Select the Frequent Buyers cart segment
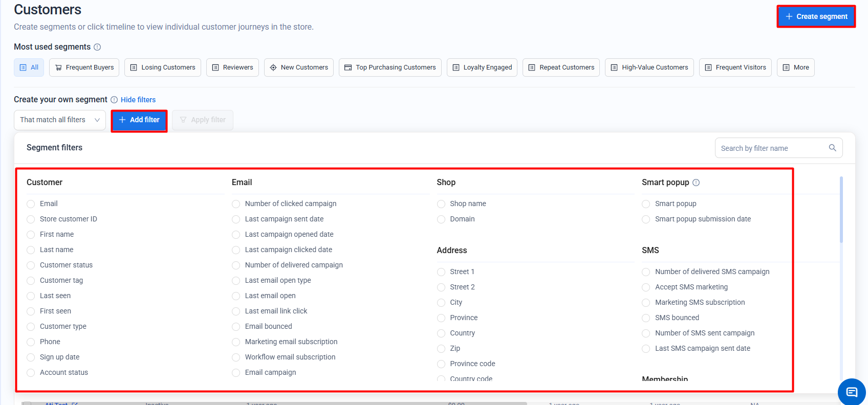The width and height of the screenshot is (868, 405). tap(84, 67)
